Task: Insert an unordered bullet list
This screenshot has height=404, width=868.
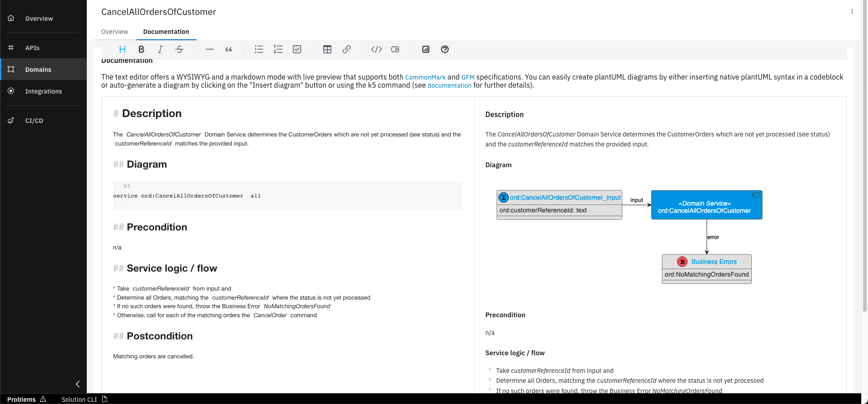Action: click(x=259, y=49)
